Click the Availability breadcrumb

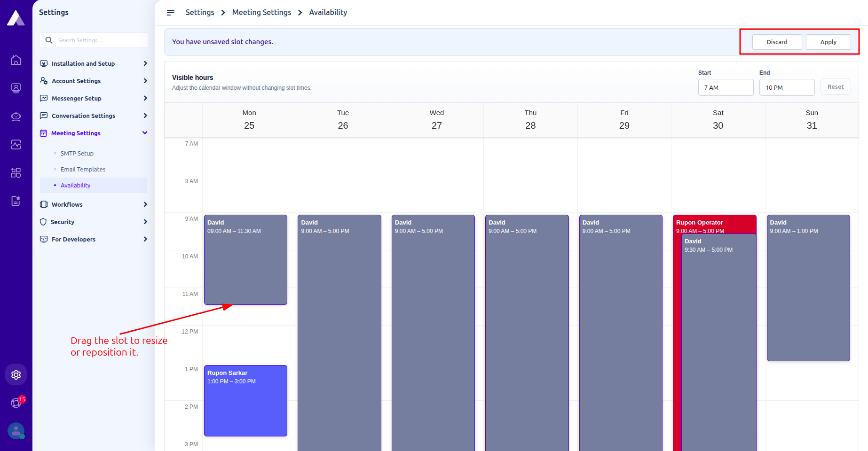(x=328, y=12)
